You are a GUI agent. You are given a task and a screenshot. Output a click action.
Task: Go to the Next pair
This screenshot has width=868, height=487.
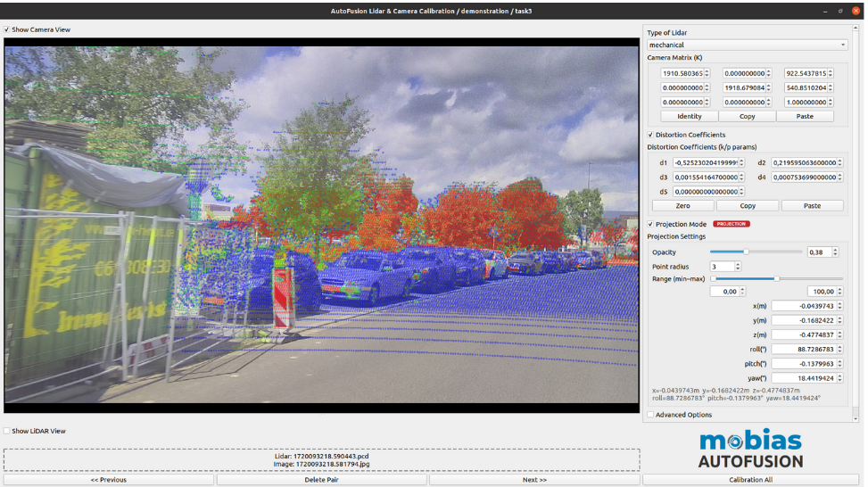point(533,480)
